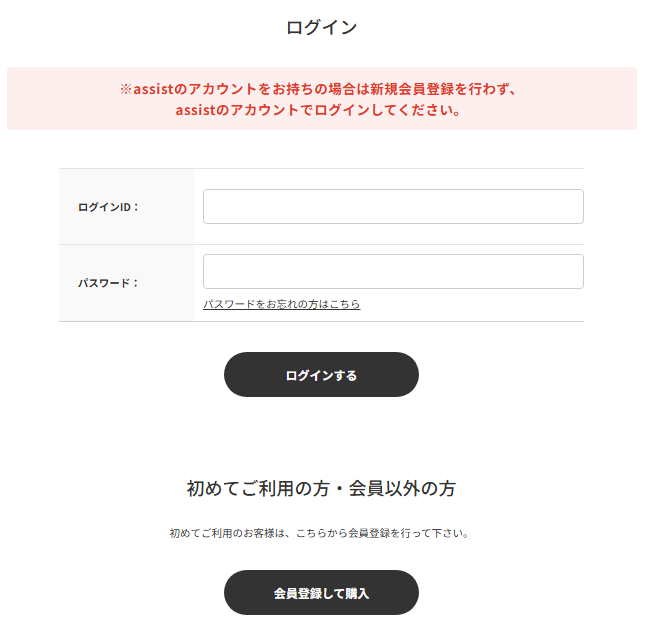Click the 初めてご利用の方・会員以外の方 heading
654x642 pixels.
(x=321, y=489)
